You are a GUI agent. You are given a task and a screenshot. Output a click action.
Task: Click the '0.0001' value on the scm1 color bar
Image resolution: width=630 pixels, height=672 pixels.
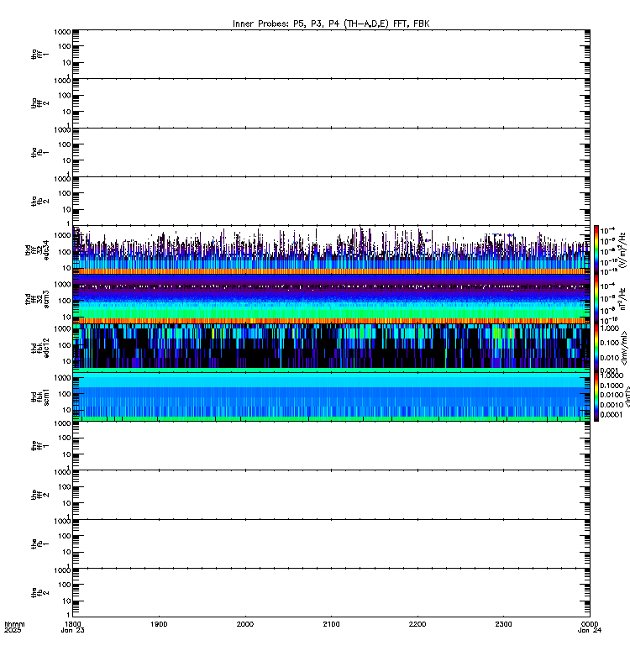tap(612, 414)
